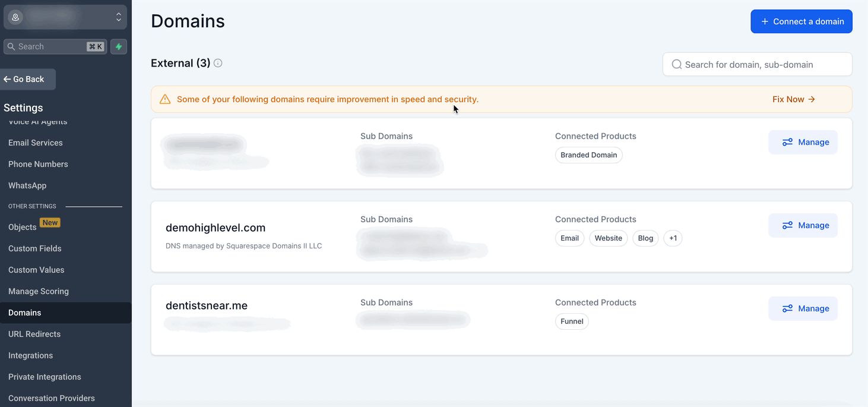This screenshot has width=868, height=407.
Task: Click the warning triangle icon in the banner
Action: [x=165, y=99]
